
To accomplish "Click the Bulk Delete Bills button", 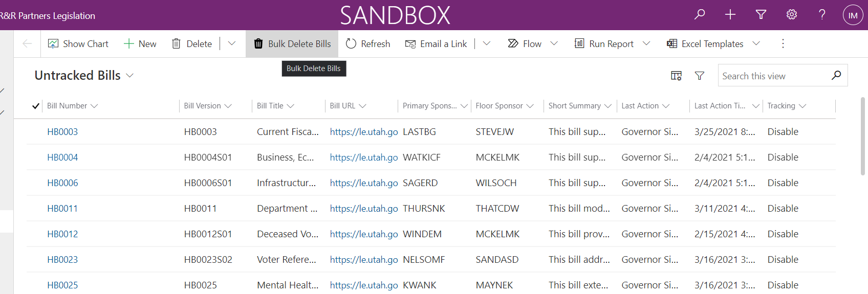I will (292, 44).
